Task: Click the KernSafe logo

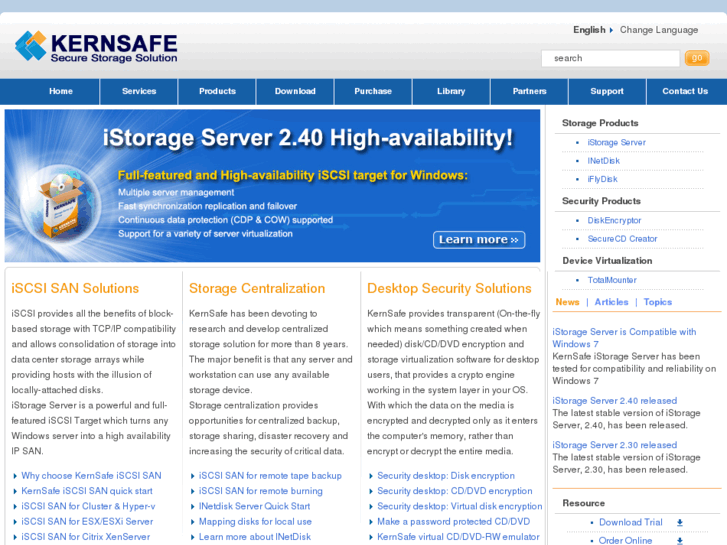Action: [96, 46]
